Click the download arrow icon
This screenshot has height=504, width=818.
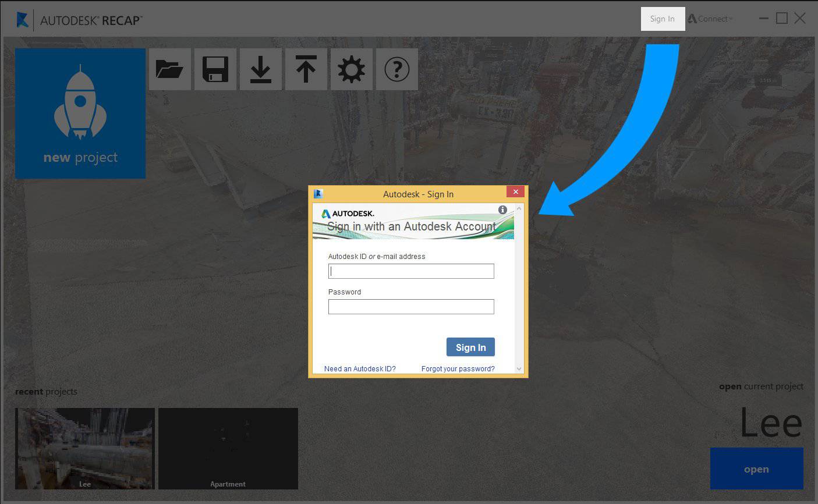pos(261,69)
